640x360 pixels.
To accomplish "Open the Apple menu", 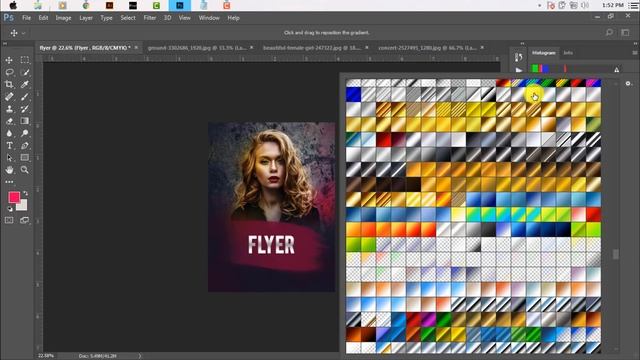I will click(13, 5).
